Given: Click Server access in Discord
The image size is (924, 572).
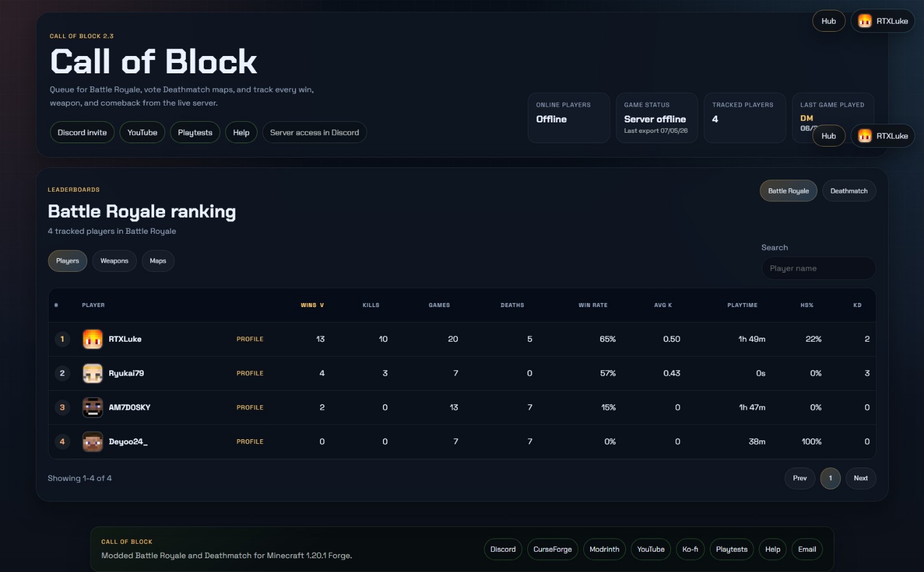Looking at the screenshot, I should coord(314,132).
